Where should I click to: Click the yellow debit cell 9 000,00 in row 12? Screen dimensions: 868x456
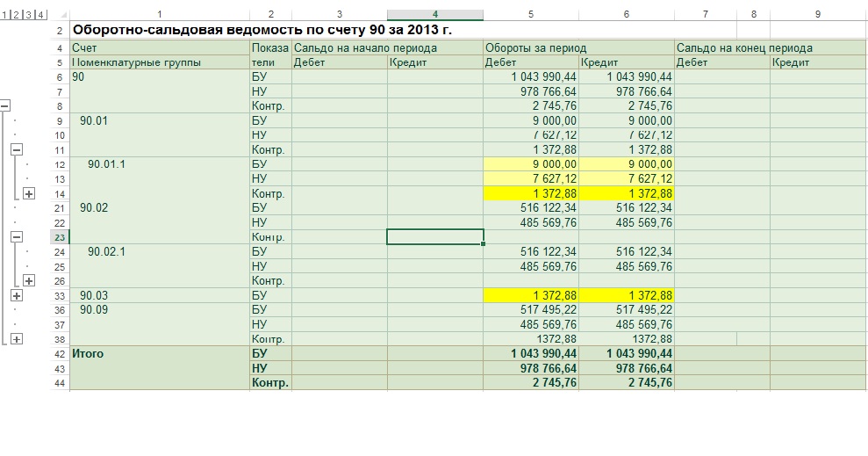click(531, 164)
